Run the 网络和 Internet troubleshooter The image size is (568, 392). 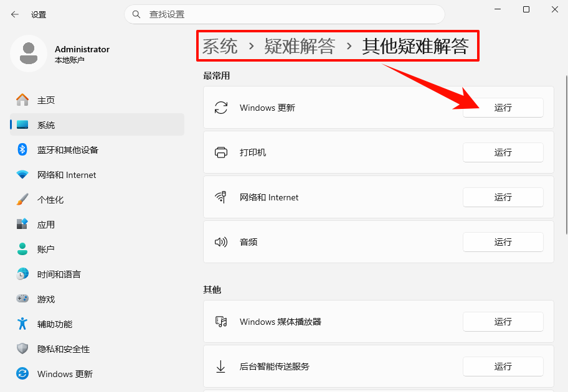pos(503,197)
